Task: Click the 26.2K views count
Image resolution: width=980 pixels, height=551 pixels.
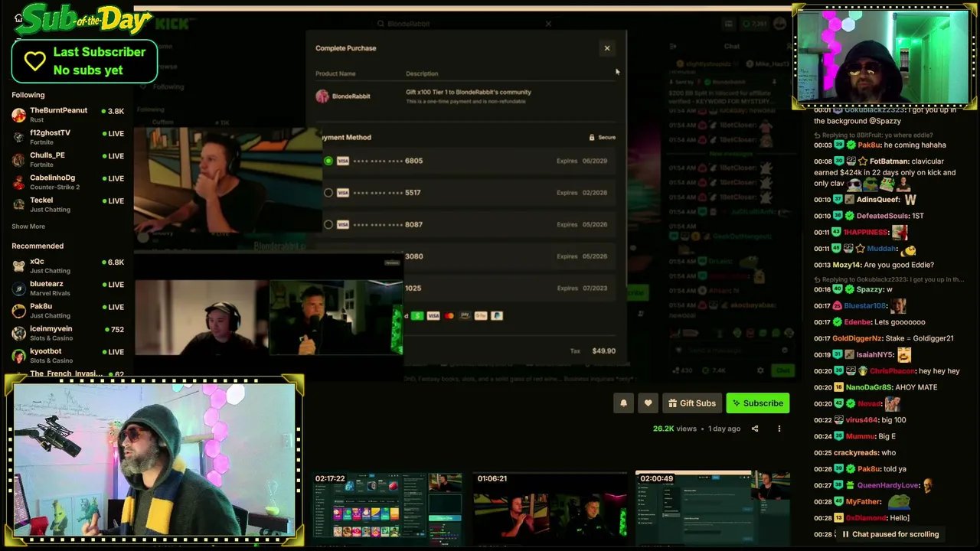Action: [x=675, y=429]
